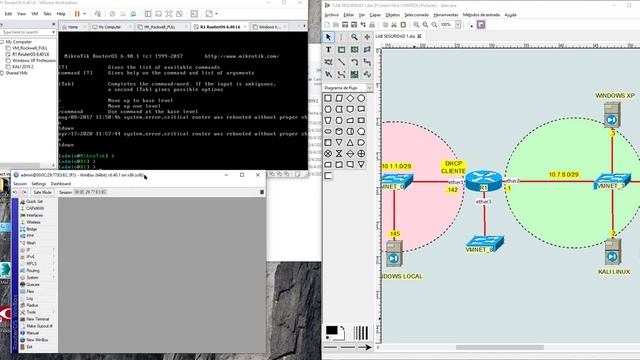Viewport: 640px width, 360px height.
Task: Click the VMware library search field
Action: (25, 32)
